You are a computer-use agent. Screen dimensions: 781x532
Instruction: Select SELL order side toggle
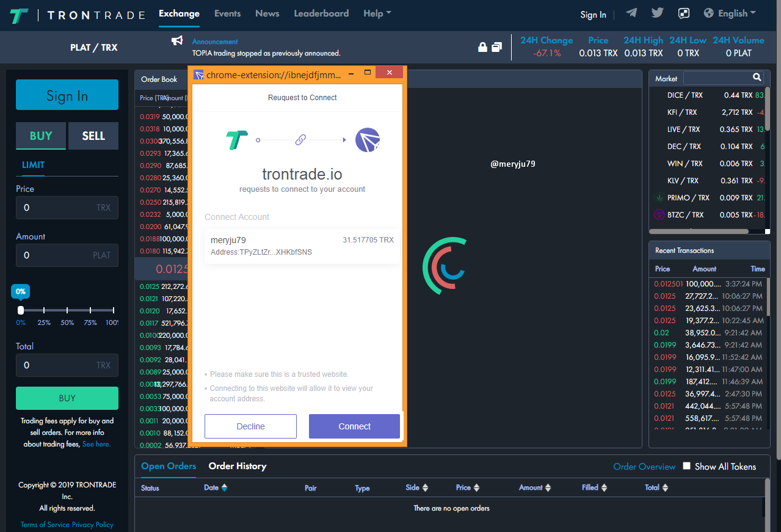pyautogui.click(x=93, y=136)
